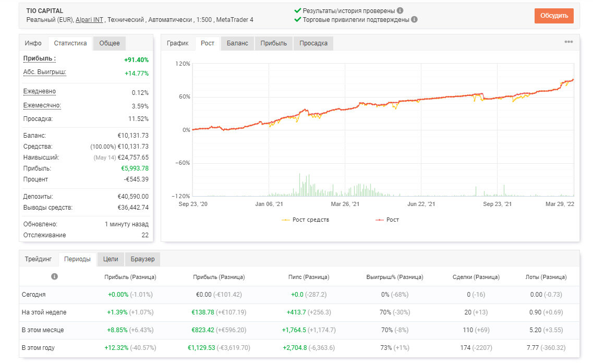Click the Лоты (Разница) column header
This screenshot has height=364, width=593.
546,277
